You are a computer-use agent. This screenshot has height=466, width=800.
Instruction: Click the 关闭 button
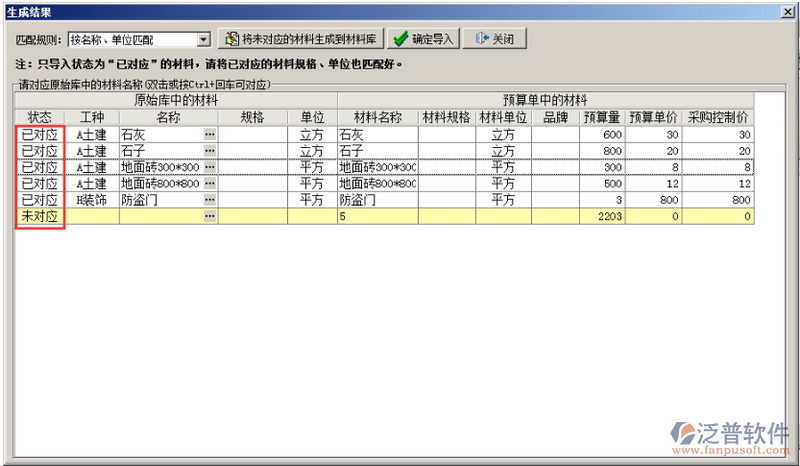pyautogui.click(x=494, y=40)
